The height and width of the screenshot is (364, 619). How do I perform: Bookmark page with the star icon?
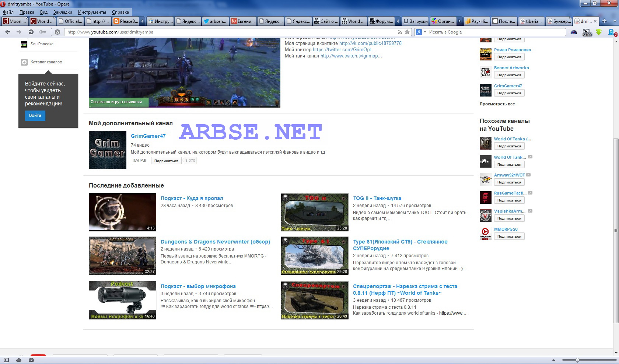pos(407,32)
